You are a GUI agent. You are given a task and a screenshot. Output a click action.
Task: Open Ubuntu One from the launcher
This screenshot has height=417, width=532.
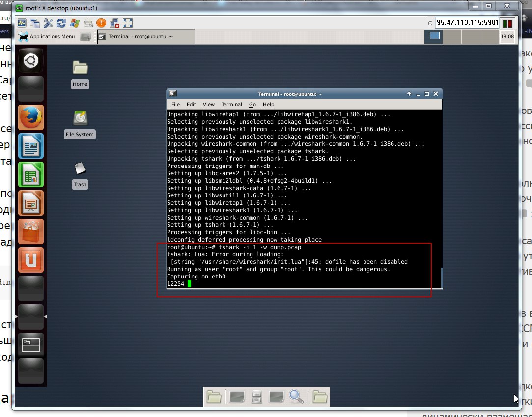coord(31,259)
